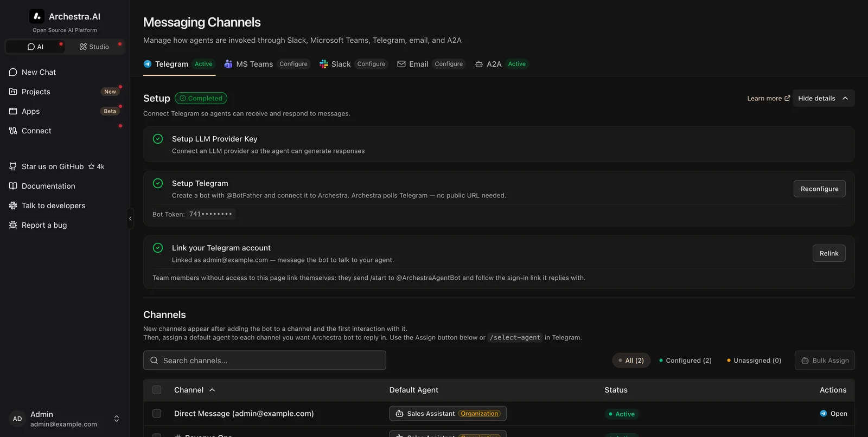Click the bug icon beside Report a bug
868x437 pixels.
[x=13, y=225]
